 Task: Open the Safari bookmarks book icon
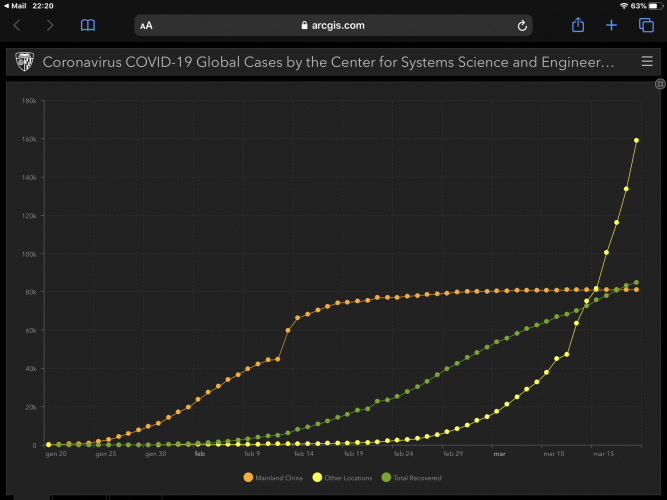[x=88, y=25]
